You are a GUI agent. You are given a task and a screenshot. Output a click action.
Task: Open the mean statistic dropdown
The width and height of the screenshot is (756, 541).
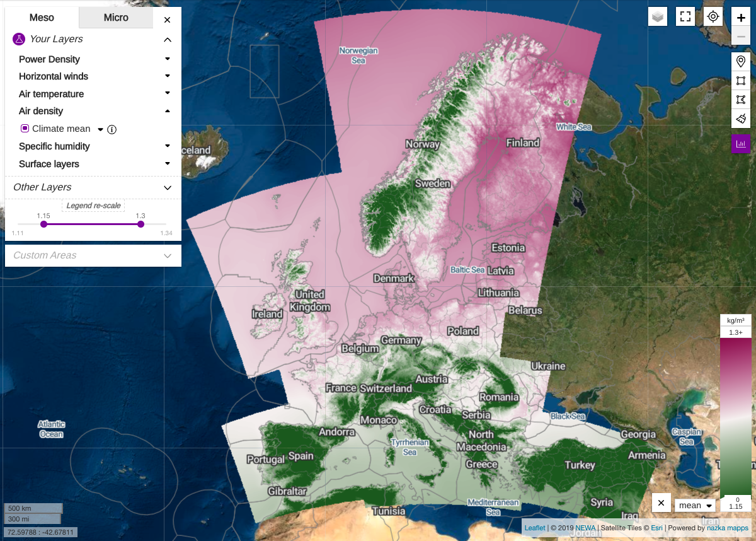tap(696, 505)
